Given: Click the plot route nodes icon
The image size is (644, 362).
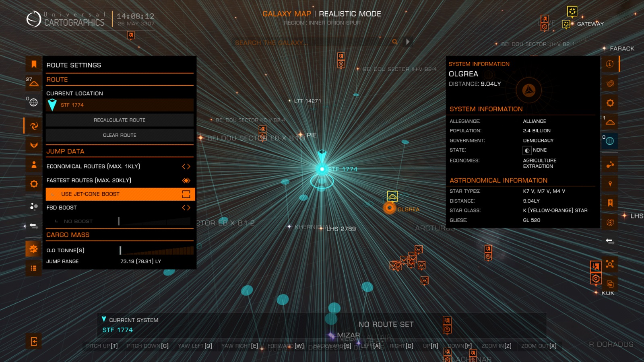Looking at the screenshot, I should pos(610,165).
